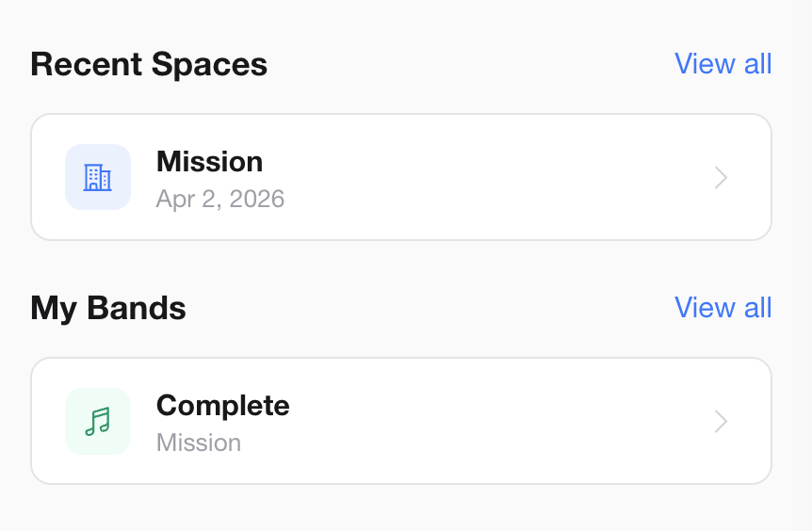Click the music note icon on Complete band

point(97,421)
